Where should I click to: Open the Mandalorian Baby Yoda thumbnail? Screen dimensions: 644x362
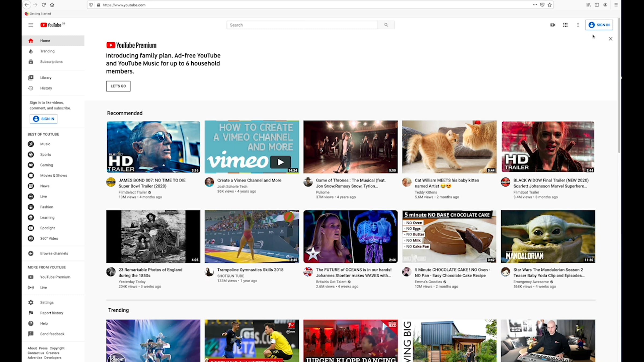pos(548,236)
